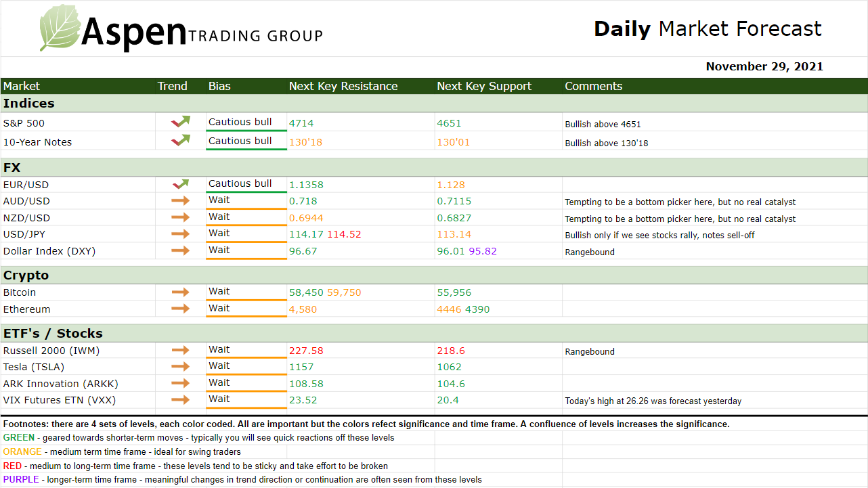Select the 10-Year Notes market name
This screenshot has width=868, height=488.
(37, 142)
